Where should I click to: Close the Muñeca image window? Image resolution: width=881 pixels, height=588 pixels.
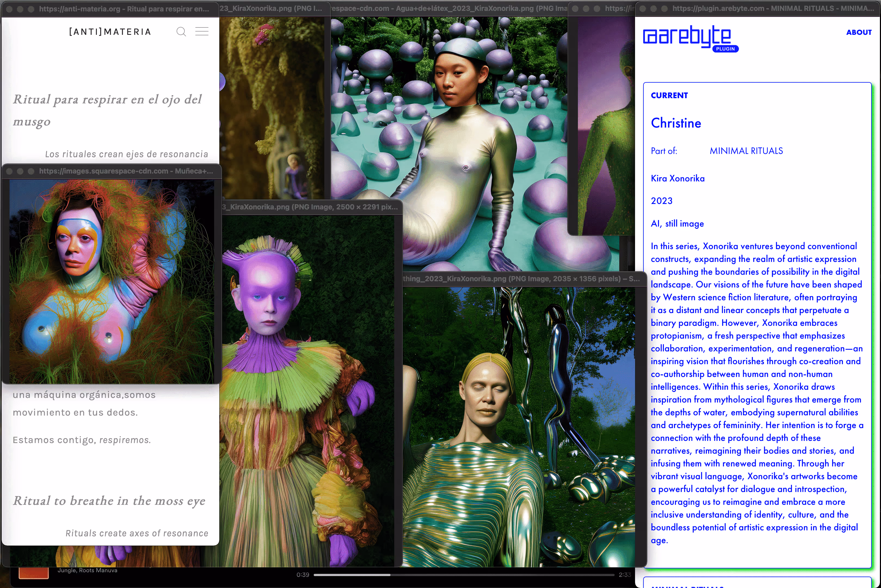pos(10,171)
